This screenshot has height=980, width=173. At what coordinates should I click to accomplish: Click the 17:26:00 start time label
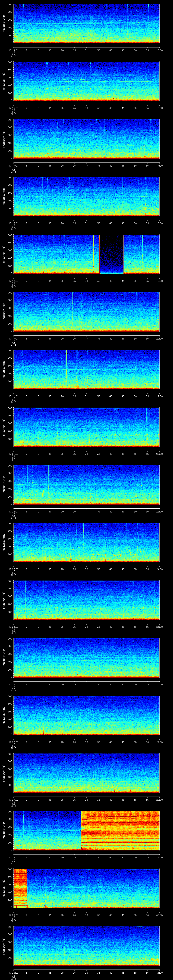[x=13, y=742]
